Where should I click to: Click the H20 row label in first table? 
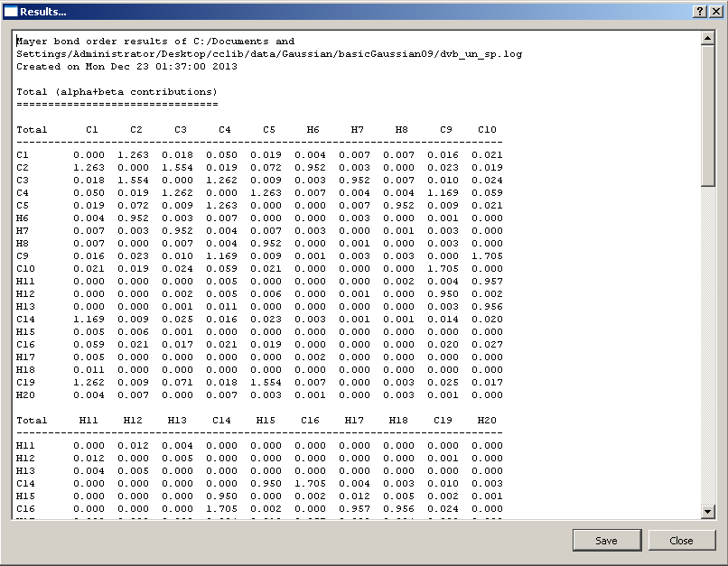pyautogui.click(x=25, y=394)
